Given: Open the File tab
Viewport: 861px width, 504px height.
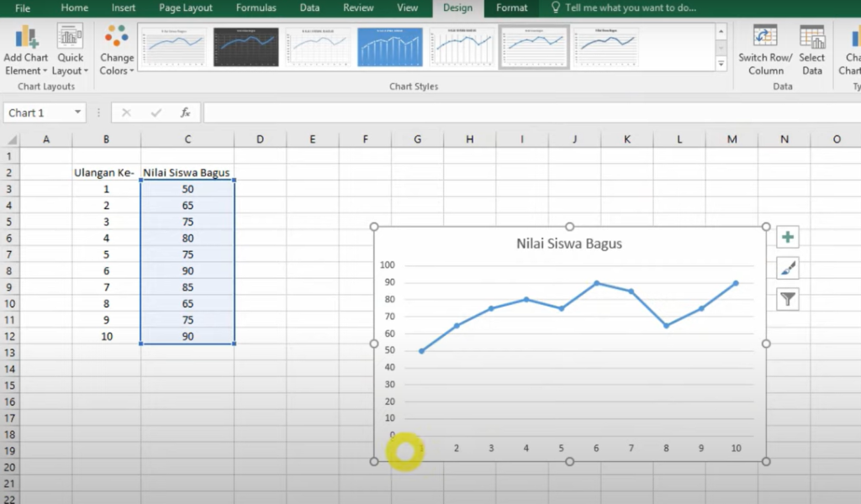Looking at the screenshot, I should [x=23, y=8].
